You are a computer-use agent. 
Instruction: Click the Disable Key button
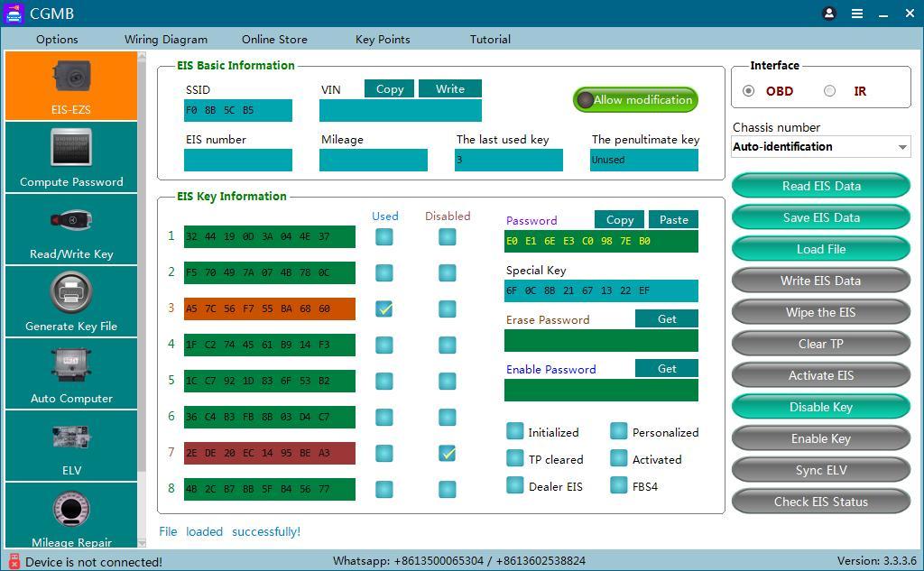(x=821, y=407)
